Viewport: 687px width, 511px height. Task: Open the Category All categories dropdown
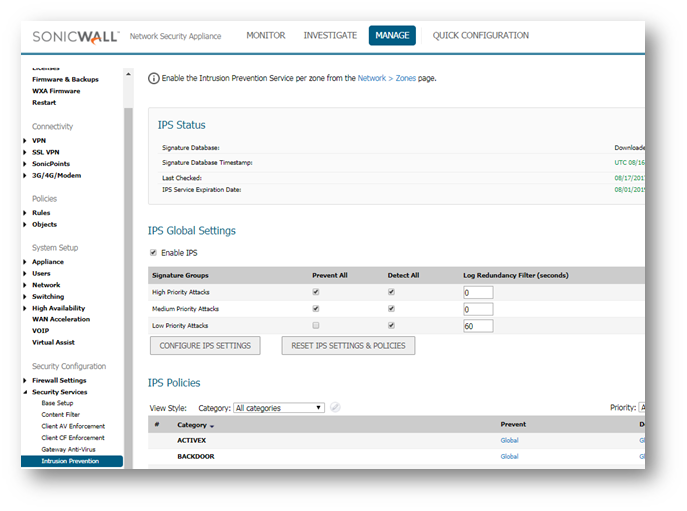click(x=279, y=408)
